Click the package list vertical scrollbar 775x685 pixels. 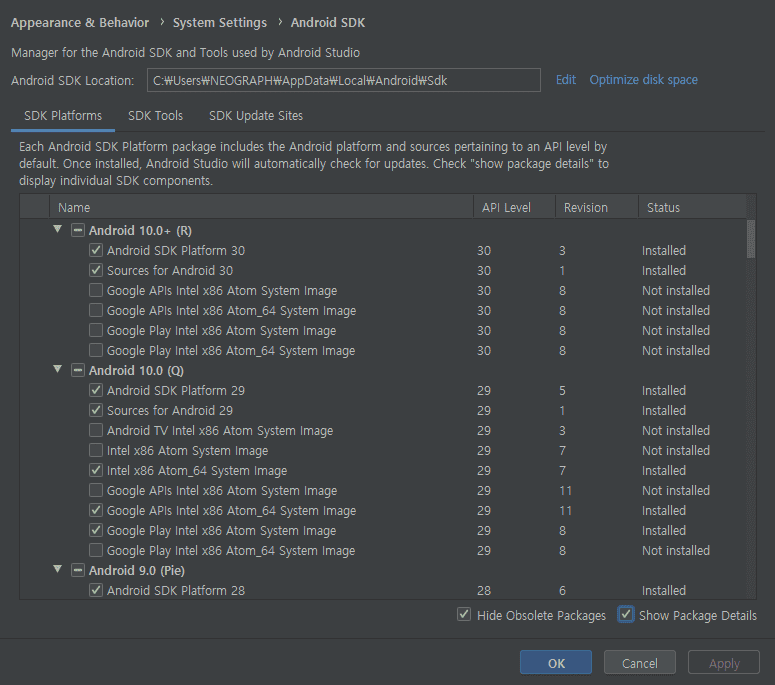[751, 239]
